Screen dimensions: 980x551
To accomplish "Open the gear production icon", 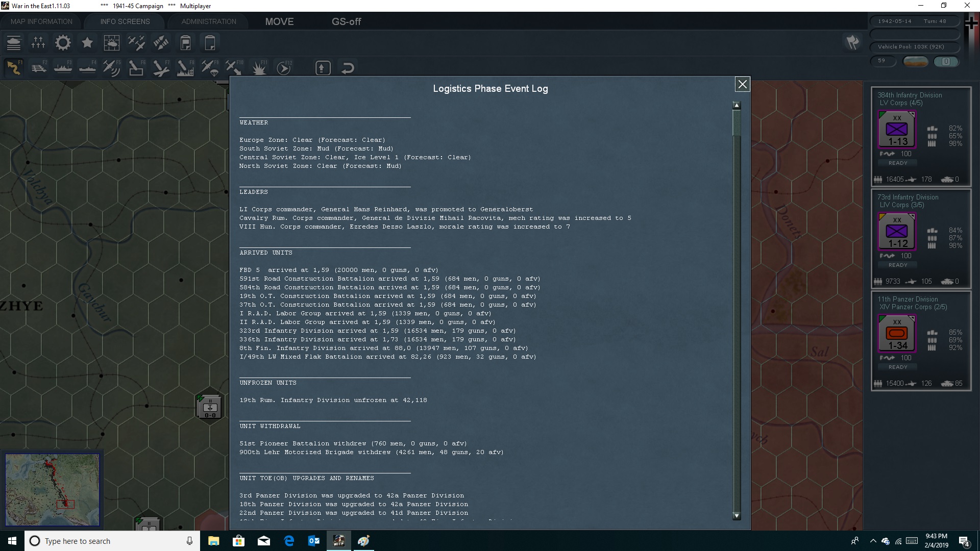I will (63, 43).
